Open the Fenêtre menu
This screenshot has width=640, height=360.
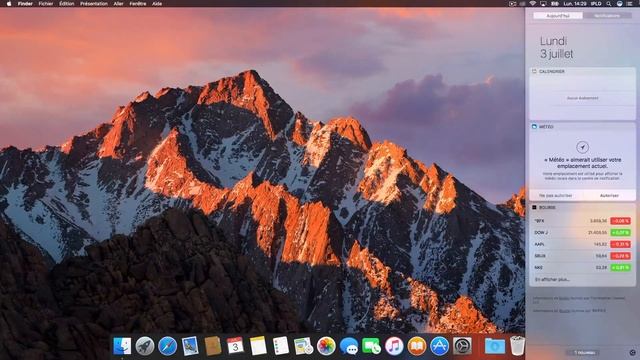(138, 4)
